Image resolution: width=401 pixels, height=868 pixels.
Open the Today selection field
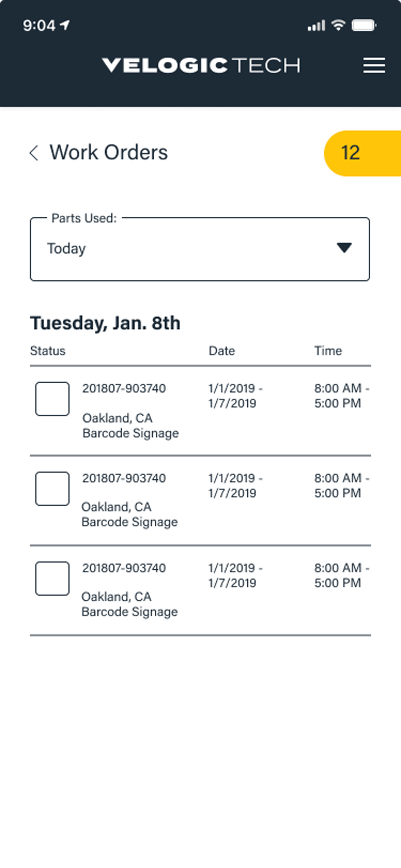(200, 249)
